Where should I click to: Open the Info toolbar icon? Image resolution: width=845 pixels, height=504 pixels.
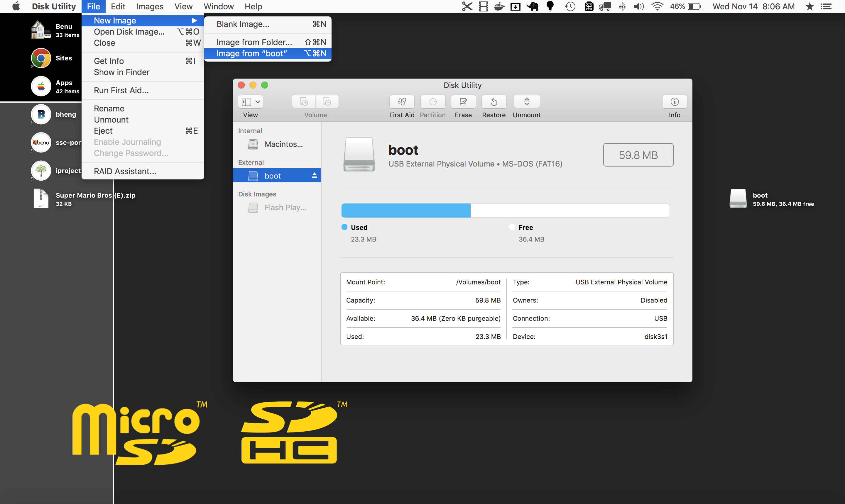tap(675, 101)
